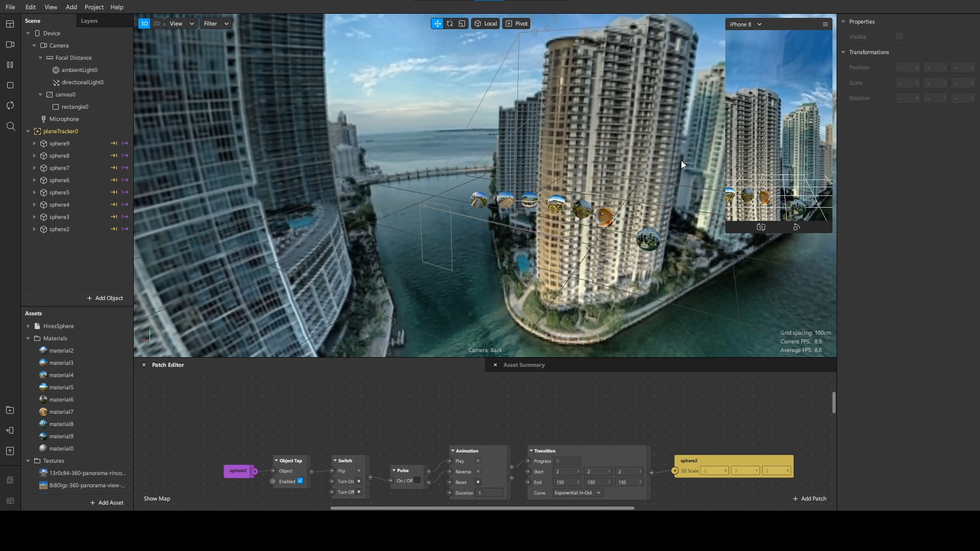Open the Project menu
980x551 pixels.
point(94,7)
